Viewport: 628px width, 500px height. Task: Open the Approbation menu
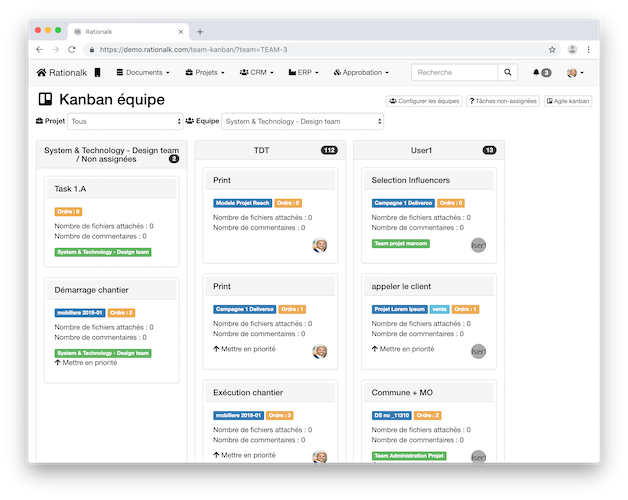pyautogui.click(x=363, y=73)
